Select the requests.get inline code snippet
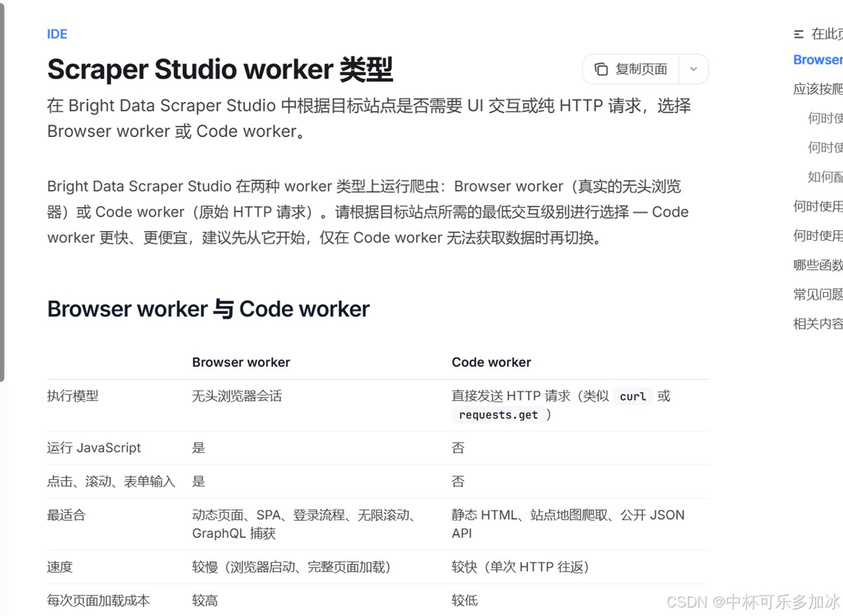 pyautogui.click(x=498, y=414)
